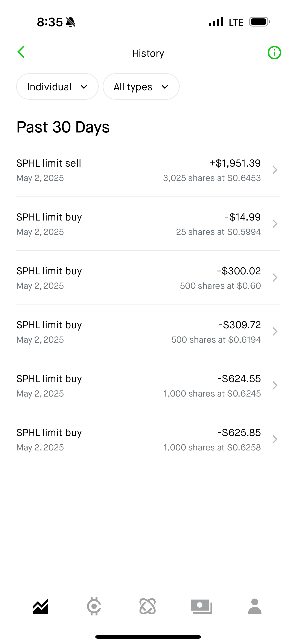
Task: Tap the home indicator bar
Action: click(148, 637)
